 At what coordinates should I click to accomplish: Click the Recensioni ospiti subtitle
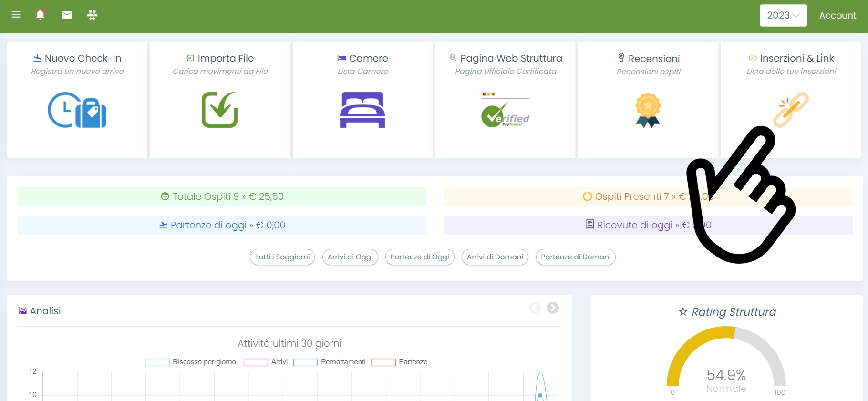tap(648, 72)
